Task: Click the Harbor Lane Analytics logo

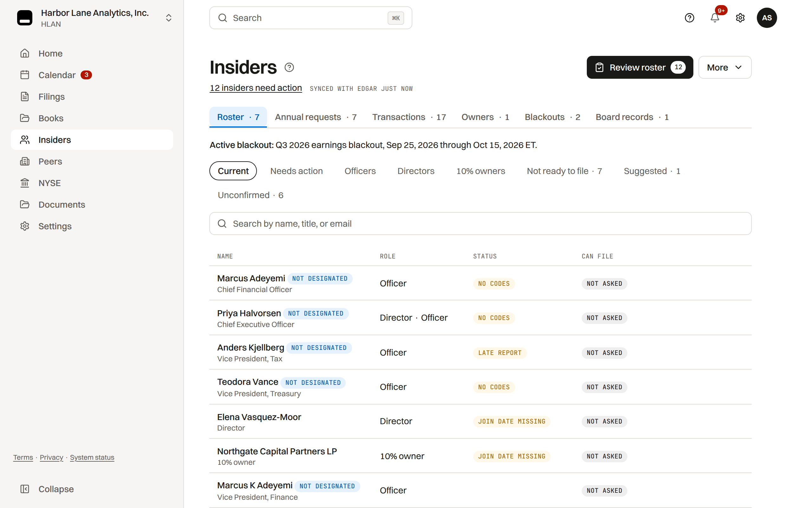Action: point(25,18)
